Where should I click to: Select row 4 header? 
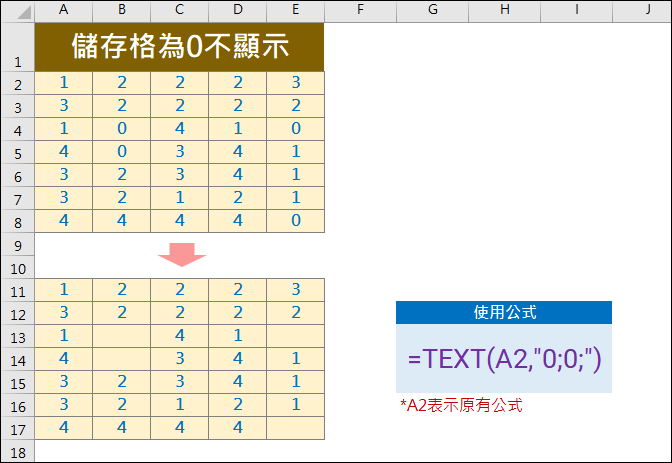click(x=18, y=129)
